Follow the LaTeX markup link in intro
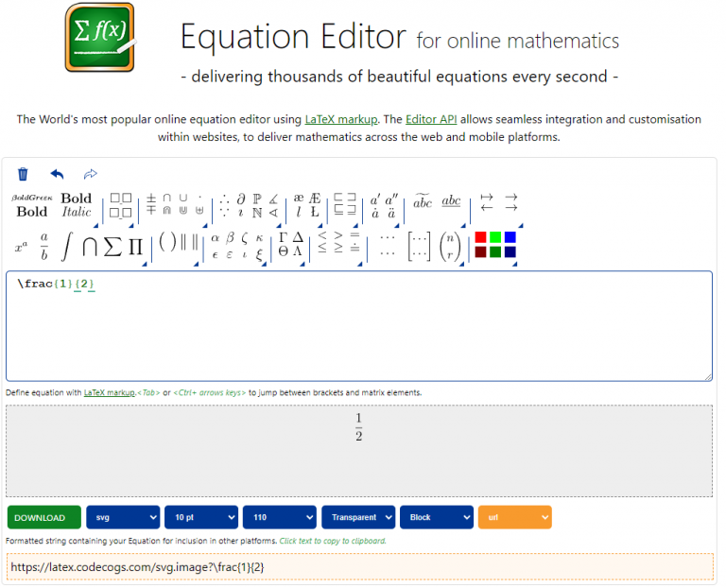Screen dimensions: 726x588 pyautogui.click(x=341, y=119)
